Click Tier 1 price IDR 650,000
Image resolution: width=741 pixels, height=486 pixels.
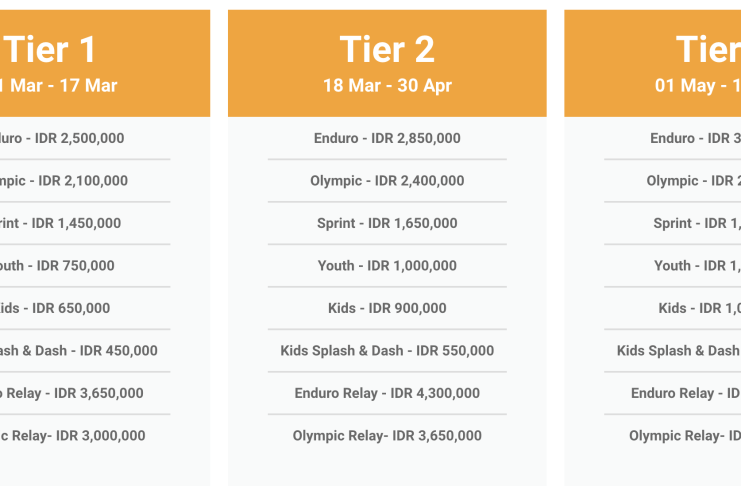(71, 308)
